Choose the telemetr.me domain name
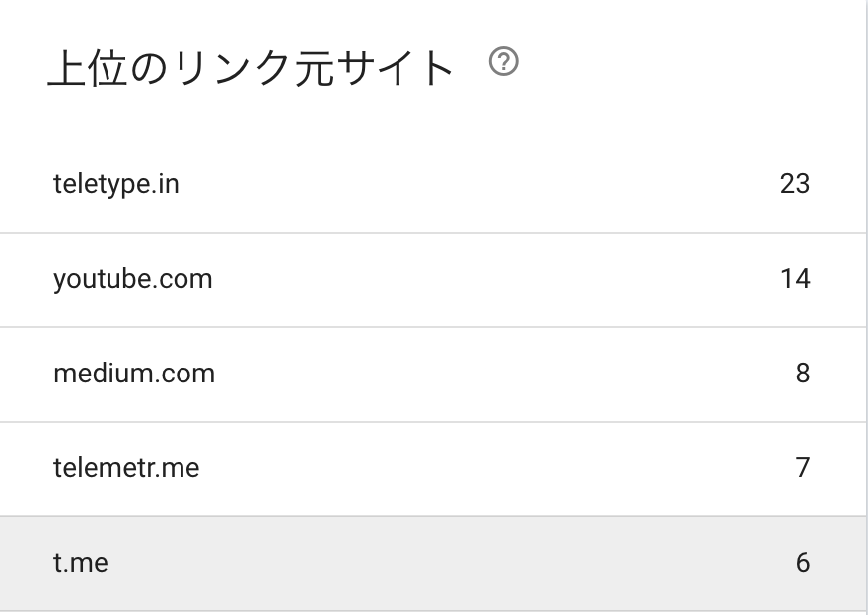The width and height of the screenshot is (868, 615). tap(126, 468)
